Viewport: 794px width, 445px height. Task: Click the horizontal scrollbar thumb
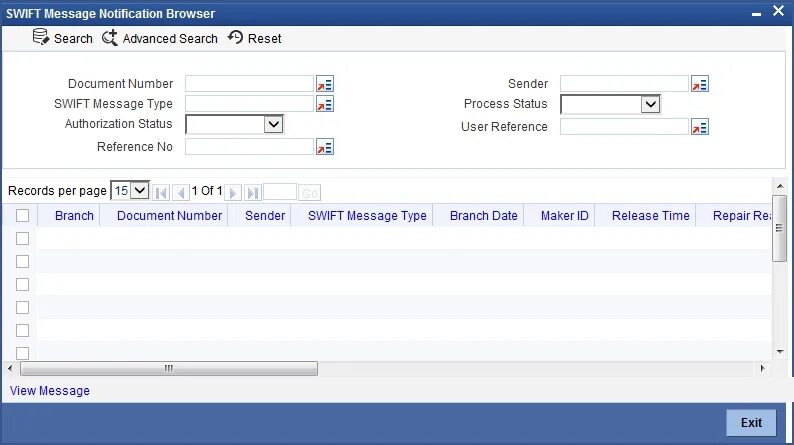pyautogui.click(x=169, y=369)
